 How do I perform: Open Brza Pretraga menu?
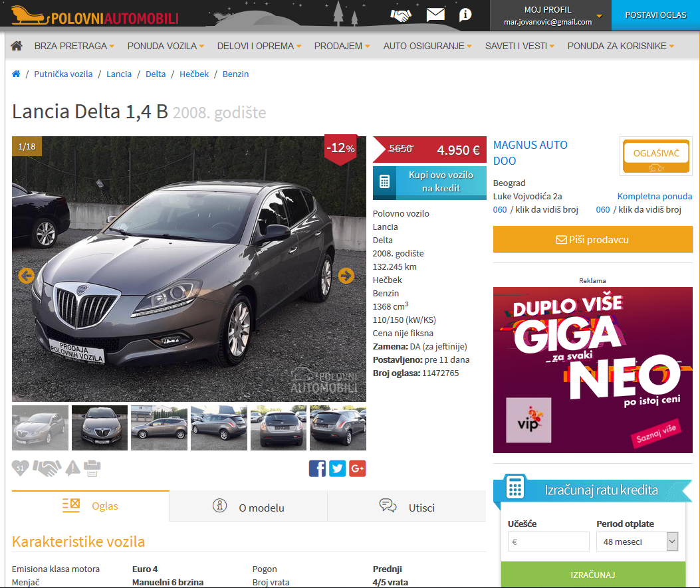74,46
